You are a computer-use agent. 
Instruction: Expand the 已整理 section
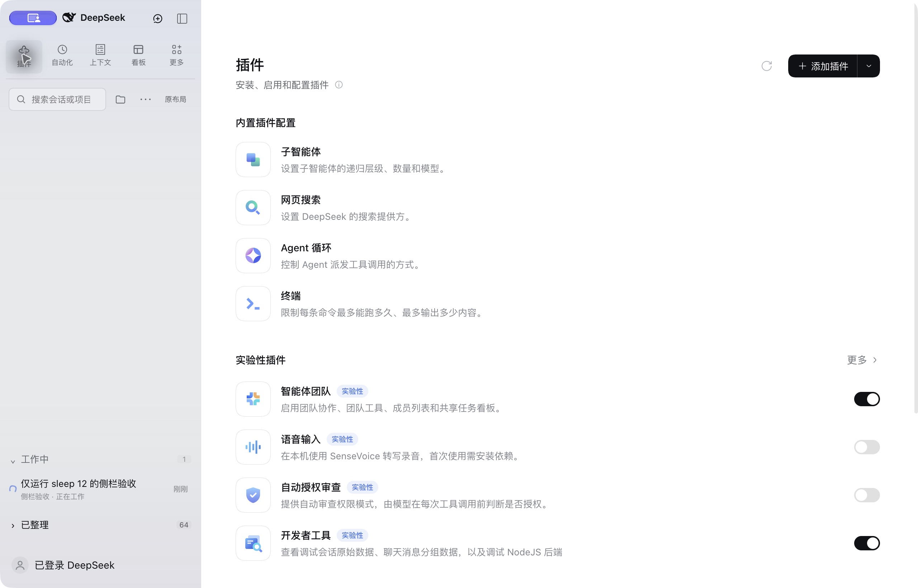pyautogui.click(x=13, y=526)
